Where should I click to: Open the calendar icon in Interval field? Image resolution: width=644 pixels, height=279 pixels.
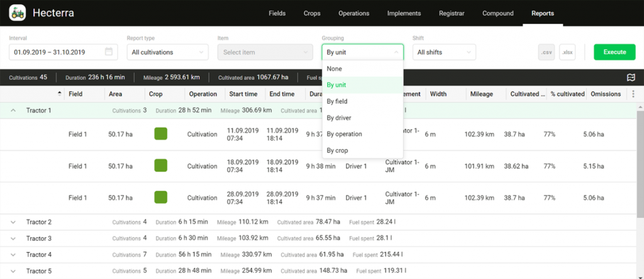pyautogui.click(x=109, y=52)
